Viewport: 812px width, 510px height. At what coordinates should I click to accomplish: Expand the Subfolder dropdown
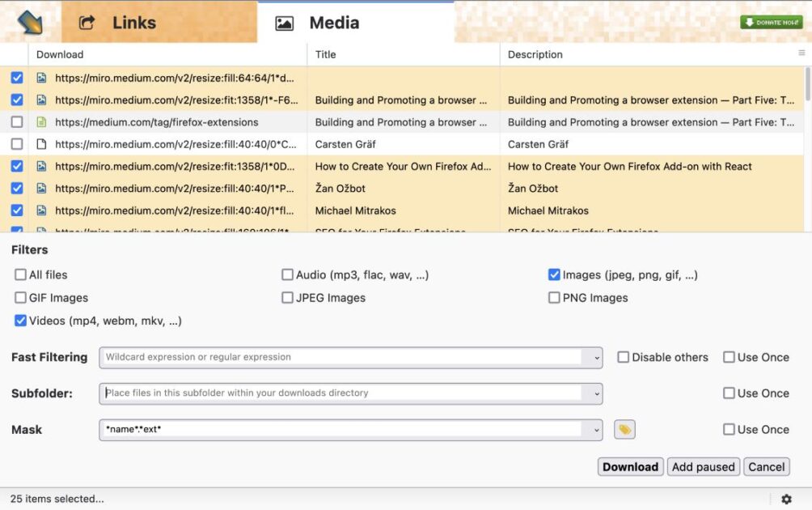pos(596,393)
